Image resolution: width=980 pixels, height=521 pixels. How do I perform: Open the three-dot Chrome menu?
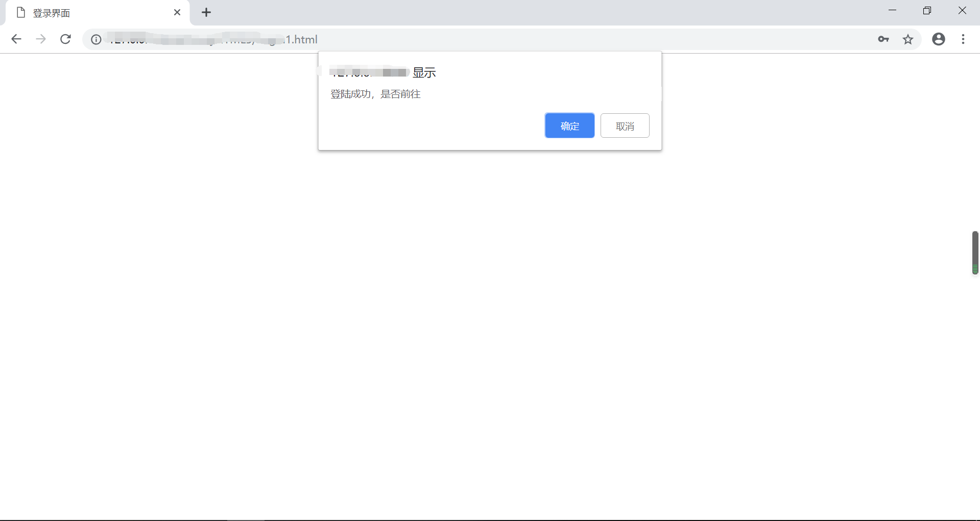coord(963,39)
